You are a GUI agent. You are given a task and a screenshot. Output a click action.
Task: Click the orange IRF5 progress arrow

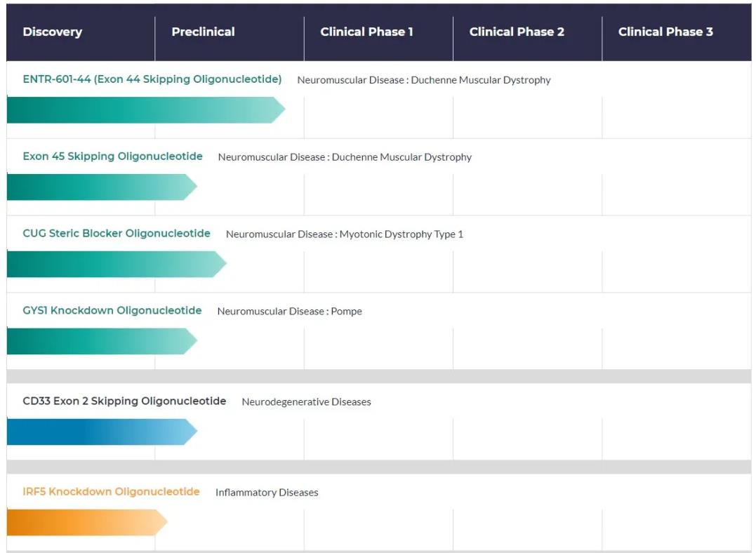86,523
